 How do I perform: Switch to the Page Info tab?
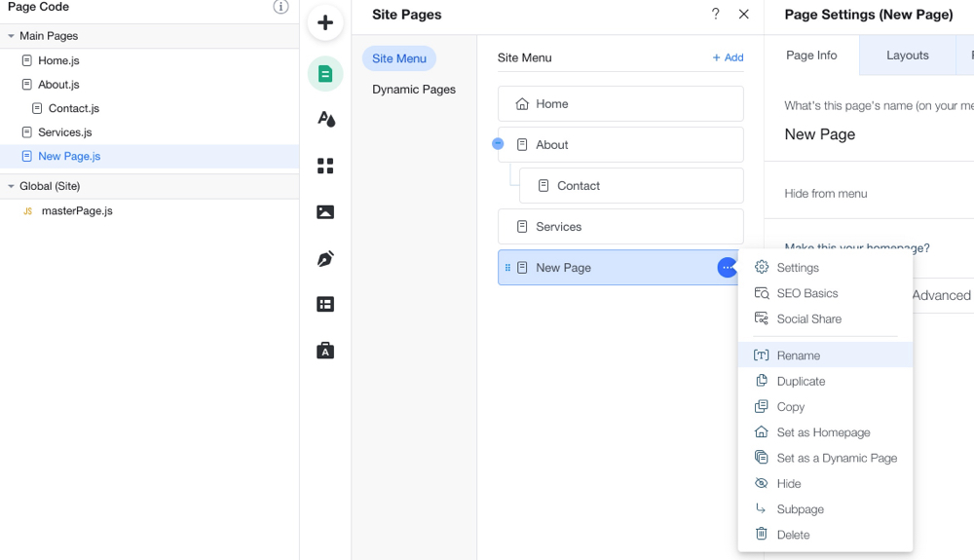811,56
